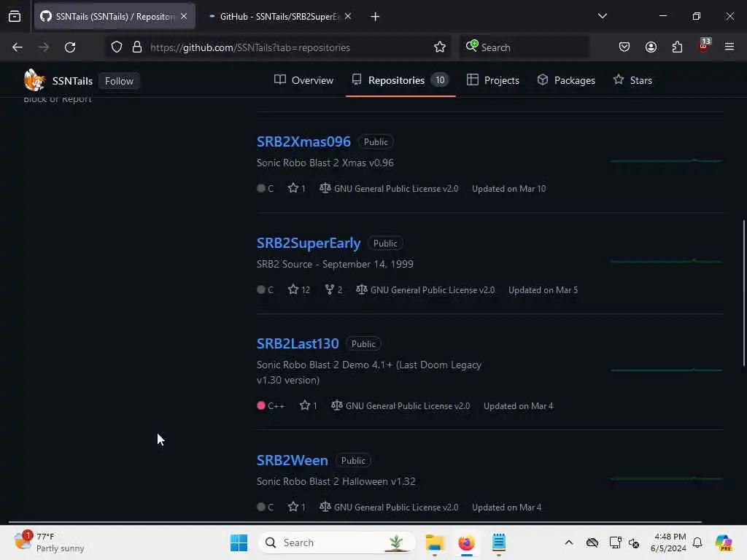Image resolution: width=747 pixels, height=560 pixels.
Task: Open File Explorer from the taskbar
Action: 435,542
